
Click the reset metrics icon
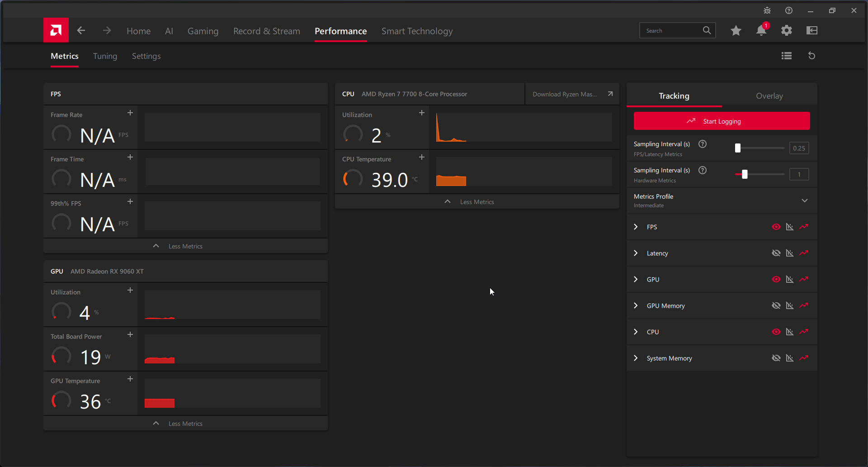coord(811,56)
